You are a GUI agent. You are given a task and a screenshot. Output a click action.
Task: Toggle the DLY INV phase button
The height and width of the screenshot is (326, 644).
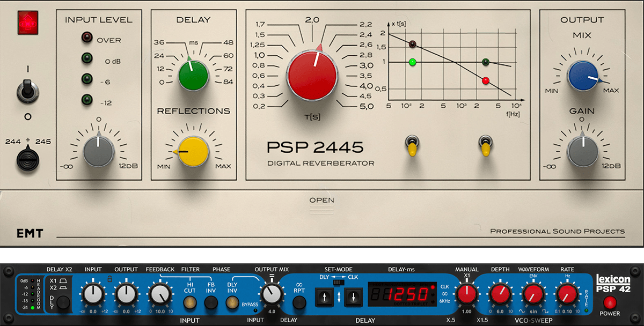[x=231, y=303]
